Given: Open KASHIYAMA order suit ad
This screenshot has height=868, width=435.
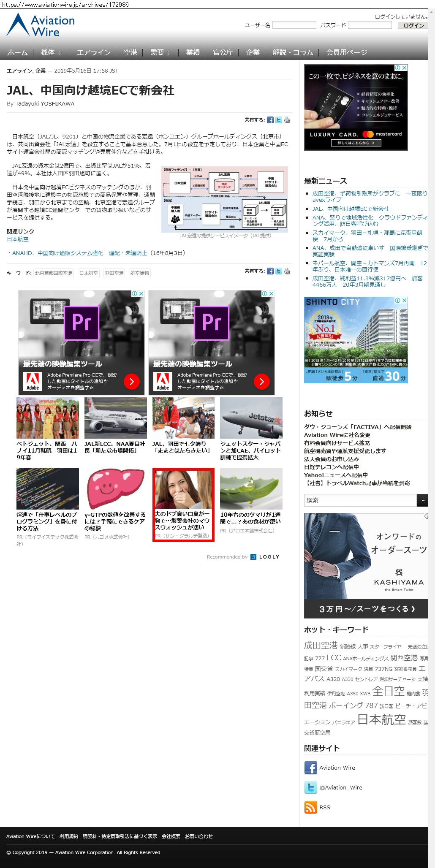Looking at the screenshot, I should pyautogui.click(x=366, y=566).
